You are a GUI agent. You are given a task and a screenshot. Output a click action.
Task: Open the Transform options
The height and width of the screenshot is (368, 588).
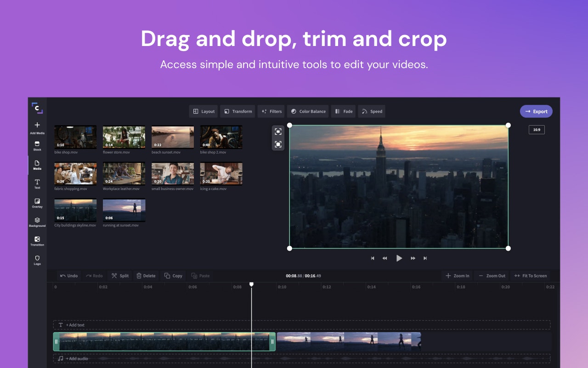(237, 111)
